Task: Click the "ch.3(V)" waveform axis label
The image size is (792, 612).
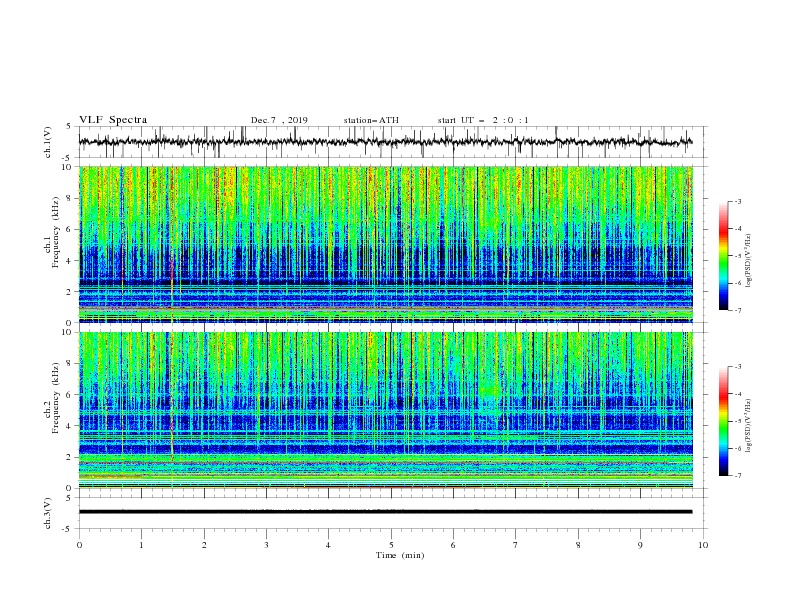Action: (x=48, y=513)
